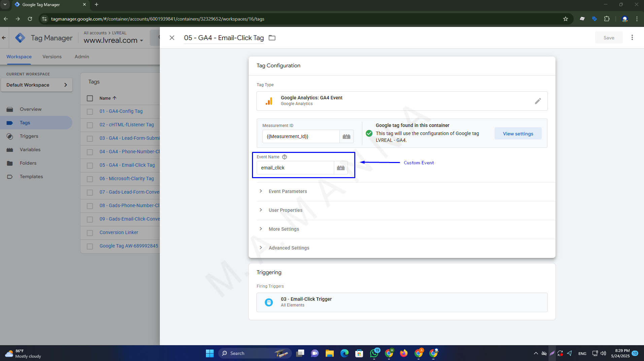Click the View settings button

tap(518, 134)
